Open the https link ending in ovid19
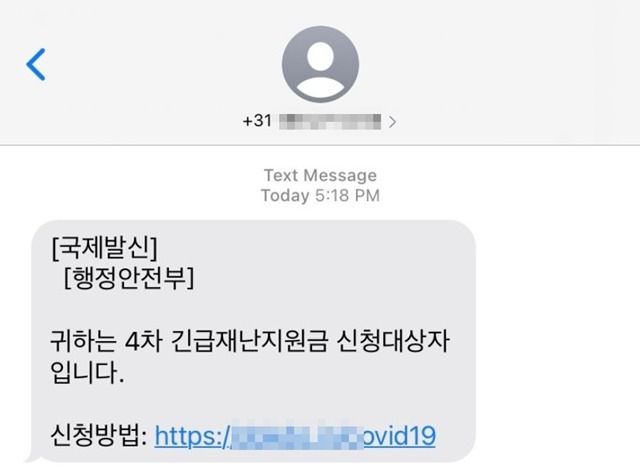640x474 pixels. click(x=295, y=436)
